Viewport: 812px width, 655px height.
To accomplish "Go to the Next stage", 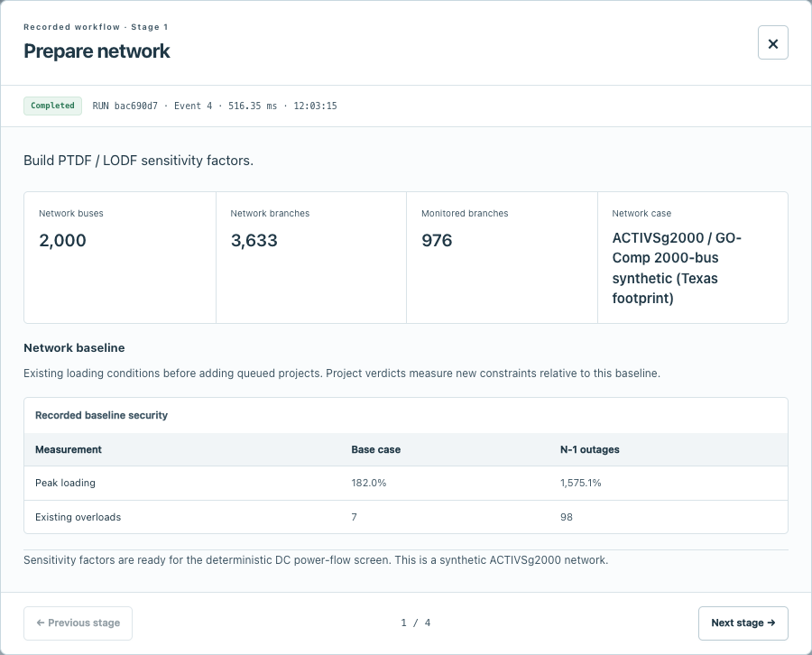I will (743, 623).
